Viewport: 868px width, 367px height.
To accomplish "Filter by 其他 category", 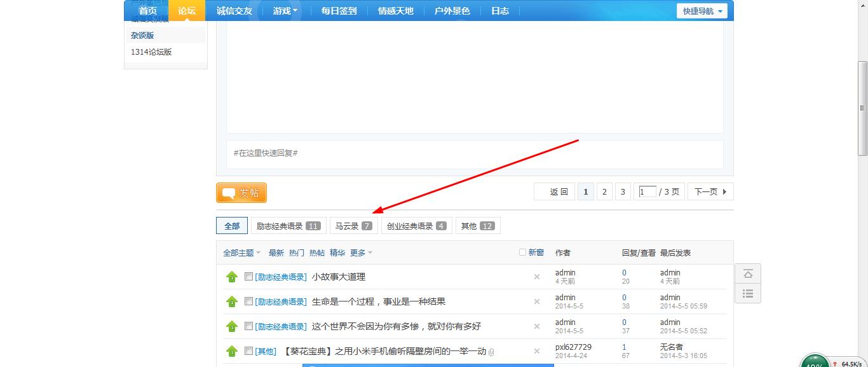I will pos(478,226).
